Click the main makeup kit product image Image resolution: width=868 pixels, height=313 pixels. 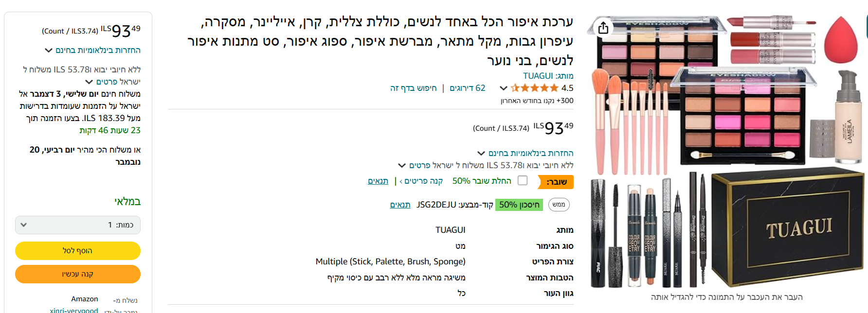[x=727, y=151]
